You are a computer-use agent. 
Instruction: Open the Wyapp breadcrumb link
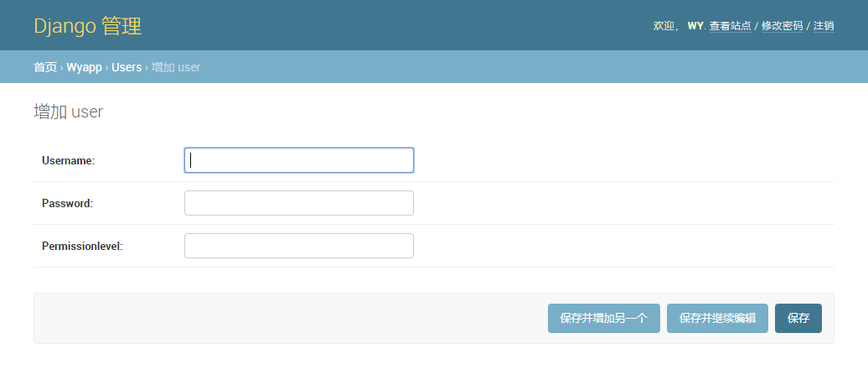(x=85, y=67)
